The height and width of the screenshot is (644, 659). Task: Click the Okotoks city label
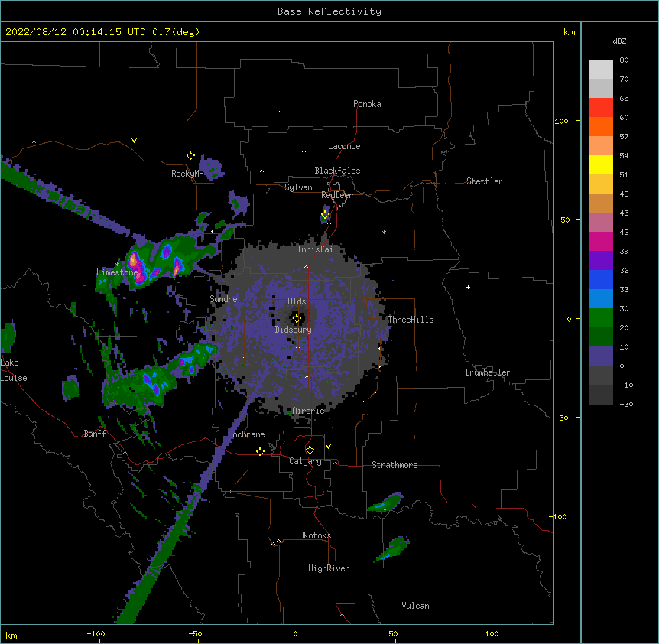[x=315, y=535]
